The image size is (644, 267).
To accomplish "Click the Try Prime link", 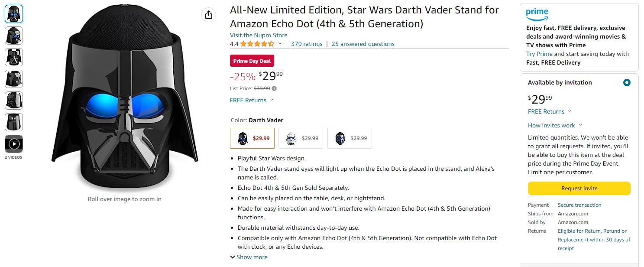I will click(x=539, y=54).
